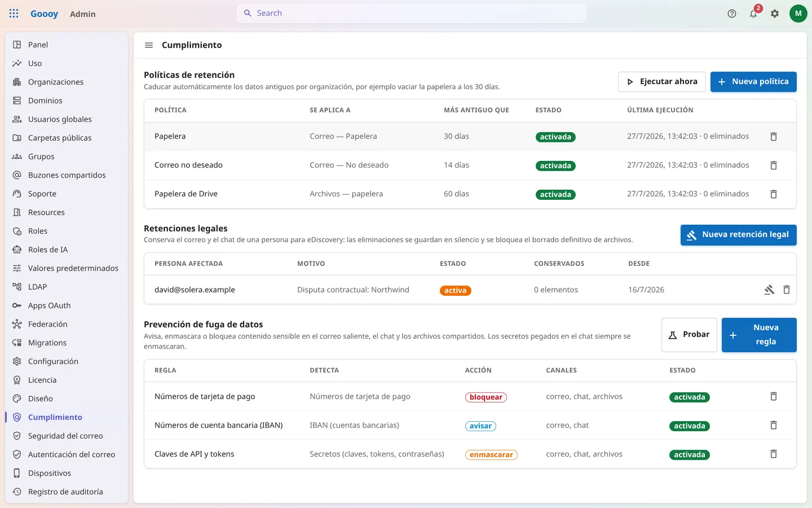Toggle sidebar with hamburger icon
Screen dimensions: 812x508
tap(149, 45)
